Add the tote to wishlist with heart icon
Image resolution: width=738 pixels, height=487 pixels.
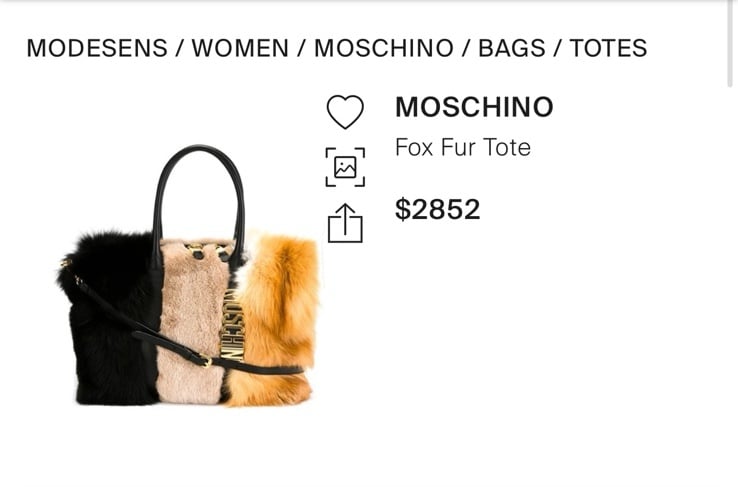click(x=345, y=112)
